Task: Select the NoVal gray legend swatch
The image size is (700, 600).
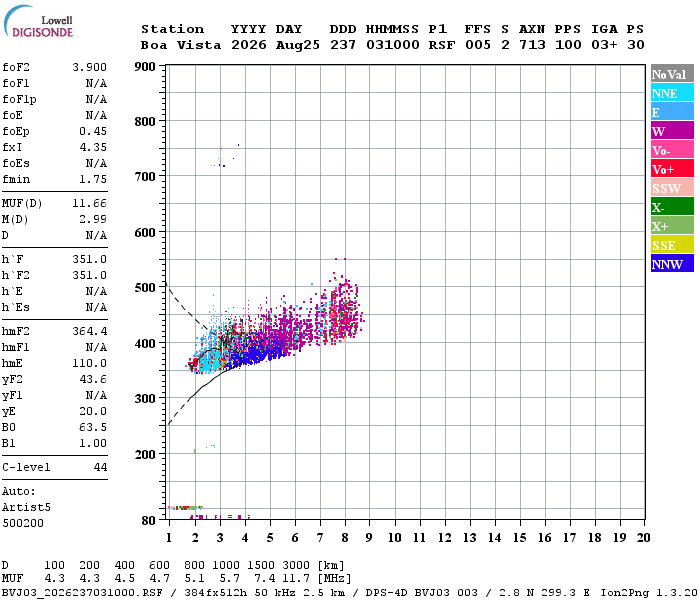Action: pyautogui.click(x=672, y=74)
